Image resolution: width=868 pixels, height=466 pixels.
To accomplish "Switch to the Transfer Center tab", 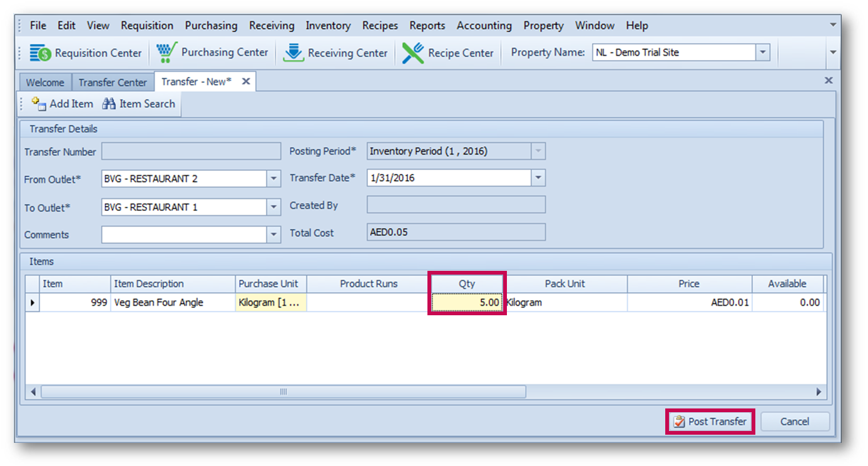I will (x=113, y=83).
